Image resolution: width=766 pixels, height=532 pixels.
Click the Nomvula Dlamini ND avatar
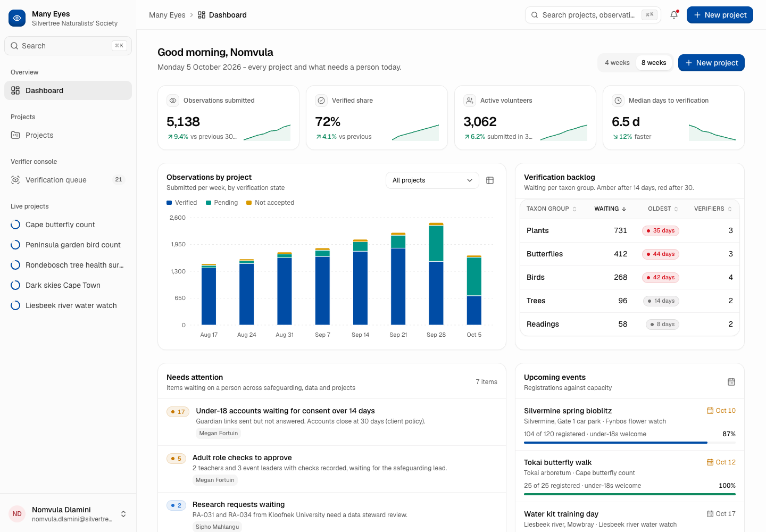[x=17, y=514]
